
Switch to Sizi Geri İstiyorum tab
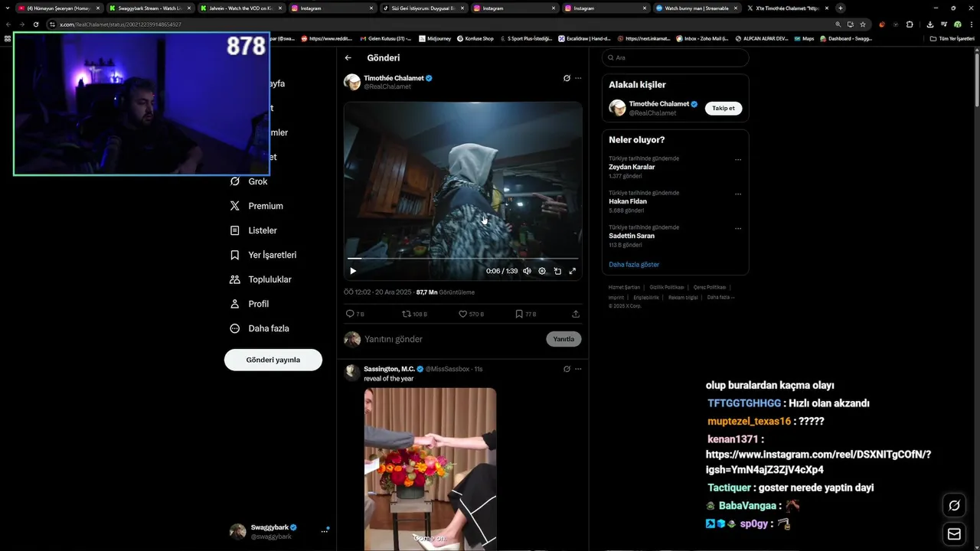(423, 8)
